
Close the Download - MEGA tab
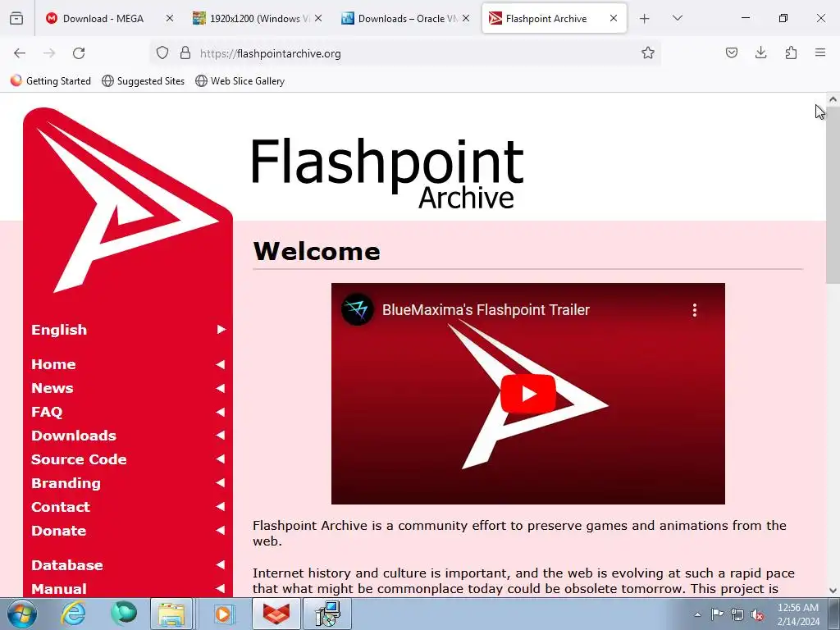coord(170,19)
